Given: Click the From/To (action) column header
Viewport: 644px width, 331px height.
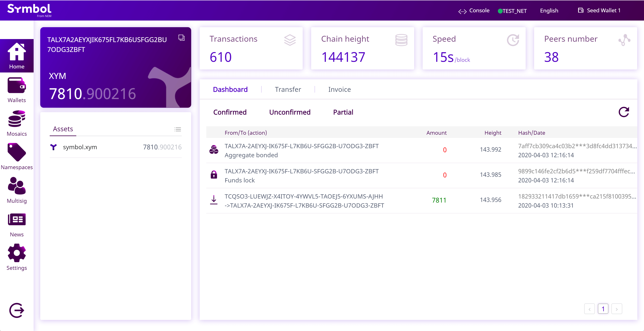Looking at the screenshot, I should point(246,133).
